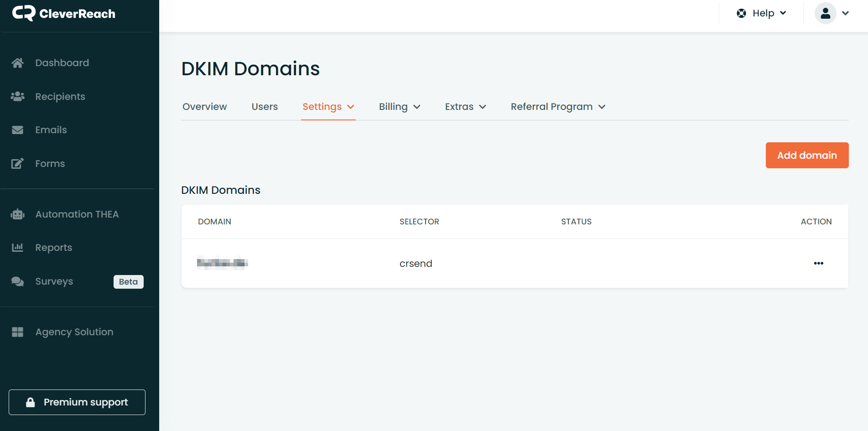Open the three-dot action menu for crsend
Viewport: 868px width, 431px height.
click(818, 263)
